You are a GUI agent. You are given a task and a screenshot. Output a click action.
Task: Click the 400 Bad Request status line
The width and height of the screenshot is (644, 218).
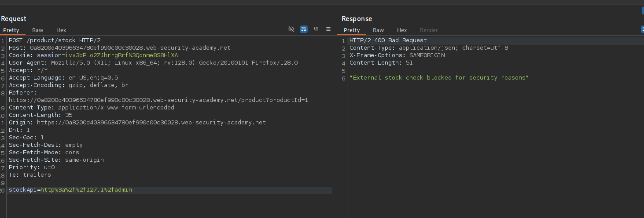point(388,40)
